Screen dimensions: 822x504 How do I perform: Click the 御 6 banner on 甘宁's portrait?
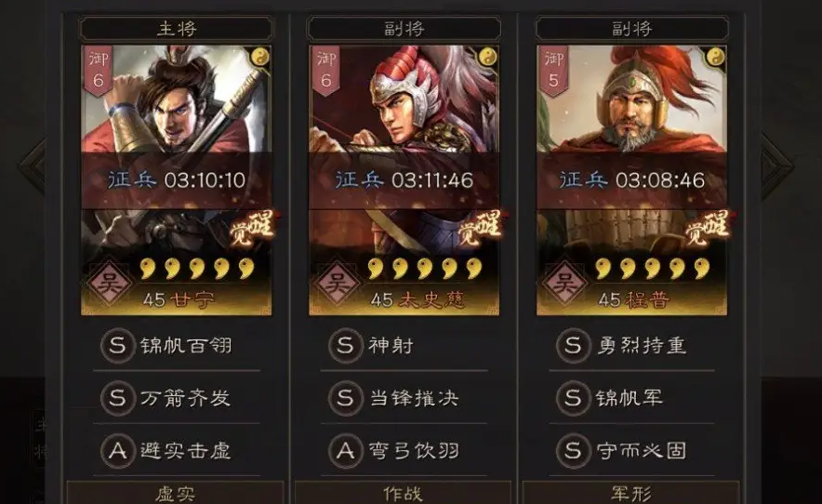click(x=98, y=72)
